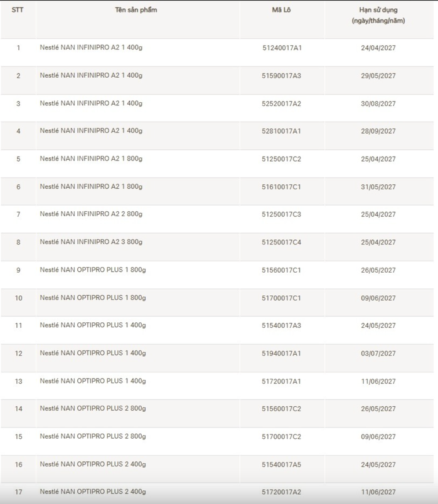The height and width of the screenshot is (504, 438).
Task: Click the STT column header
Action: [x=18, y=10]
